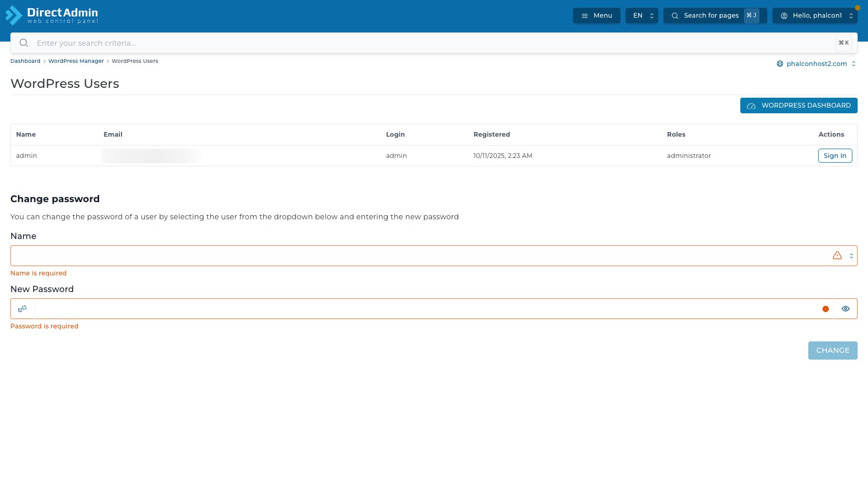This screenshot has height=489, width=868.
Task: Click the user avatar icon
Action: click(x=784, y=16)
